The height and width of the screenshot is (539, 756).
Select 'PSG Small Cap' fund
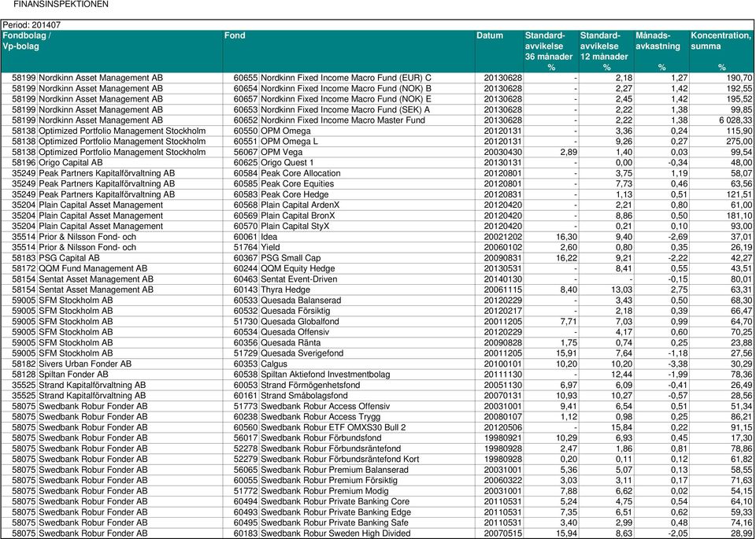point(291,258)
